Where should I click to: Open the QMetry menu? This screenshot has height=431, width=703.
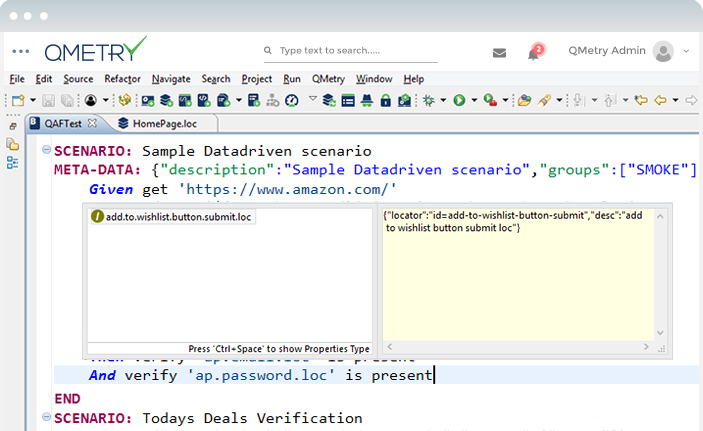click(x=328, y=79)
